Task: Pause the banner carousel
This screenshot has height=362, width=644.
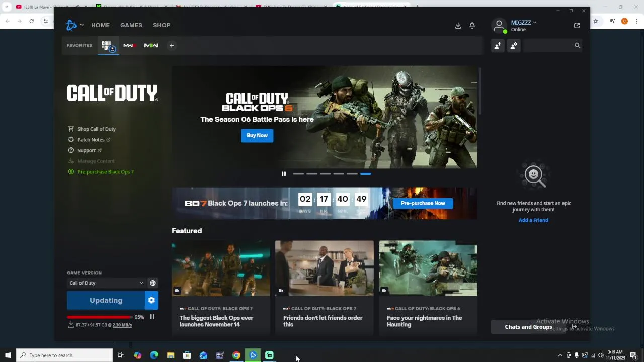Action: click(284, 174)
